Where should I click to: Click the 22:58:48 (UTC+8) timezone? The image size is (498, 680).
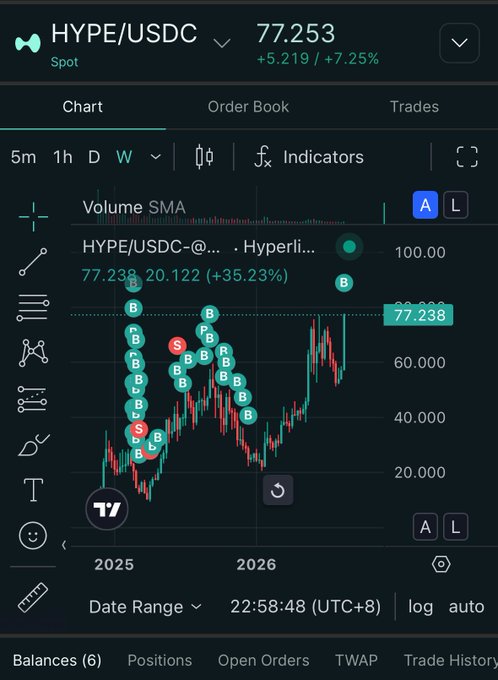[305, 606]
